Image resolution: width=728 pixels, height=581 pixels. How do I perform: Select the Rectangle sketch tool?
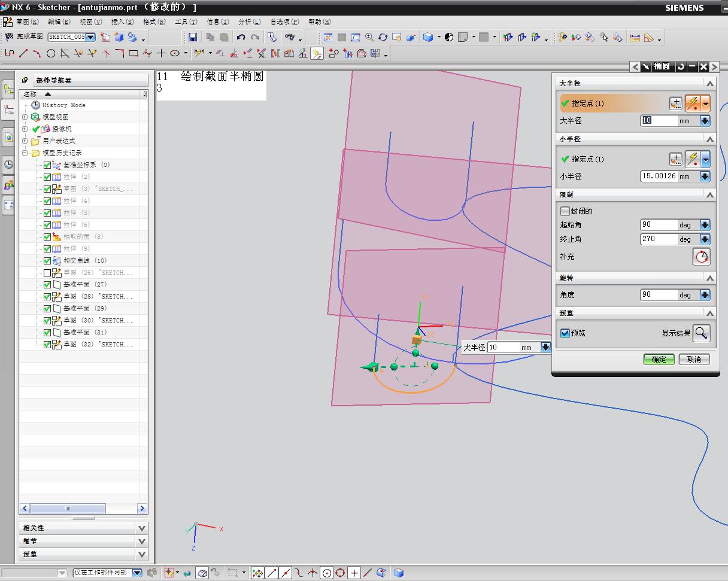[x=133, y=53]
